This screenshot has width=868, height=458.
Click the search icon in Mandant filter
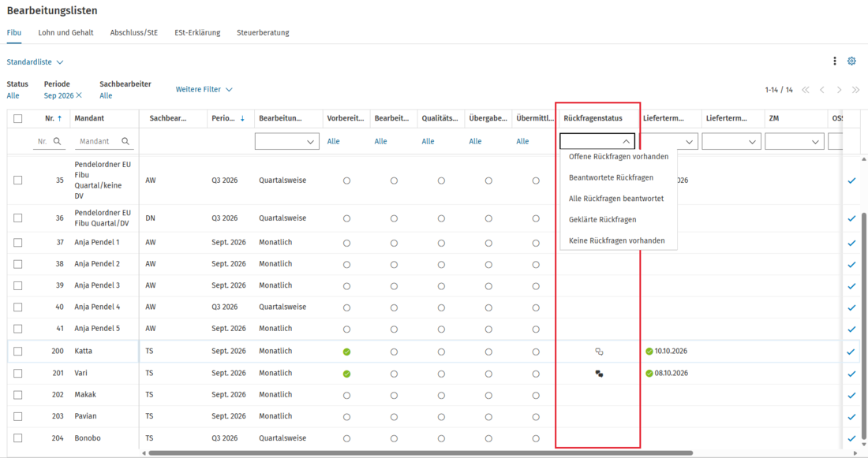[x=125, y=141]
